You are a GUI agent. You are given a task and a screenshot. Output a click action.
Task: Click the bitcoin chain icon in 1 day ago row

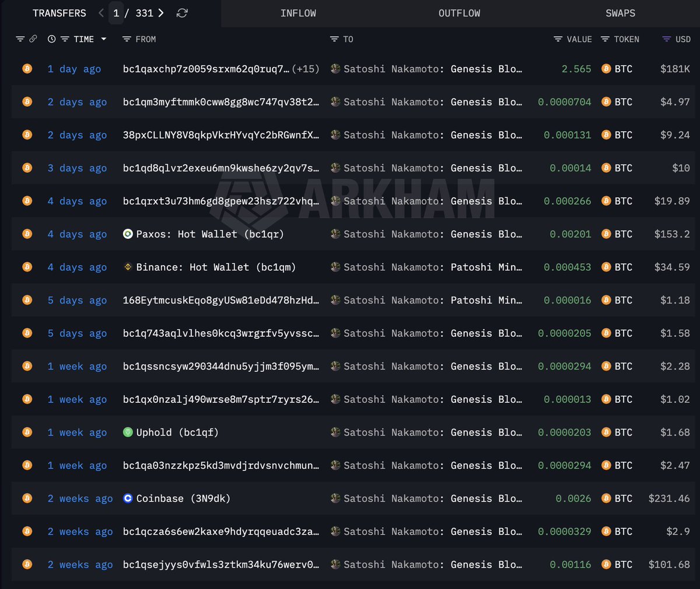point(27,69)
